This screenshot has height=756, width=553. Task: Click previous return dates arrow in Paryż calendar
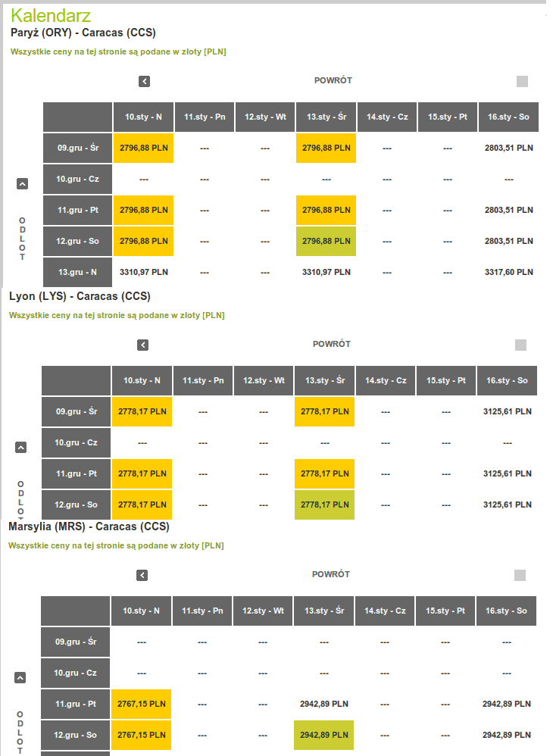pos(144,82)
